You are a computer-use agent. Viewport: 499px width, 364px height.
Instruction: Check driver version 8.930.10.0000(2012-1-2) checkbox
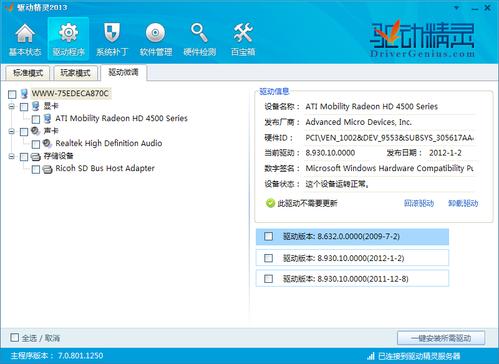click(268, 258)
